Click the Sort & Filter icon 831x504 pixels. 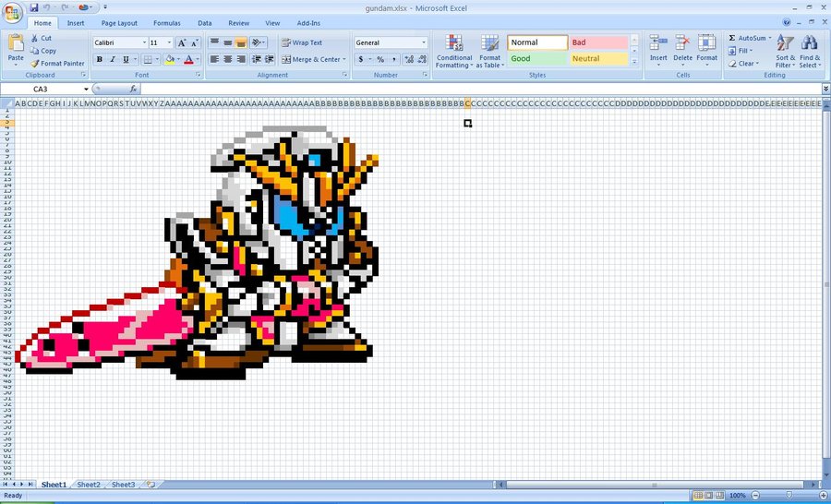pyautogui.click(x=785, y=52)
